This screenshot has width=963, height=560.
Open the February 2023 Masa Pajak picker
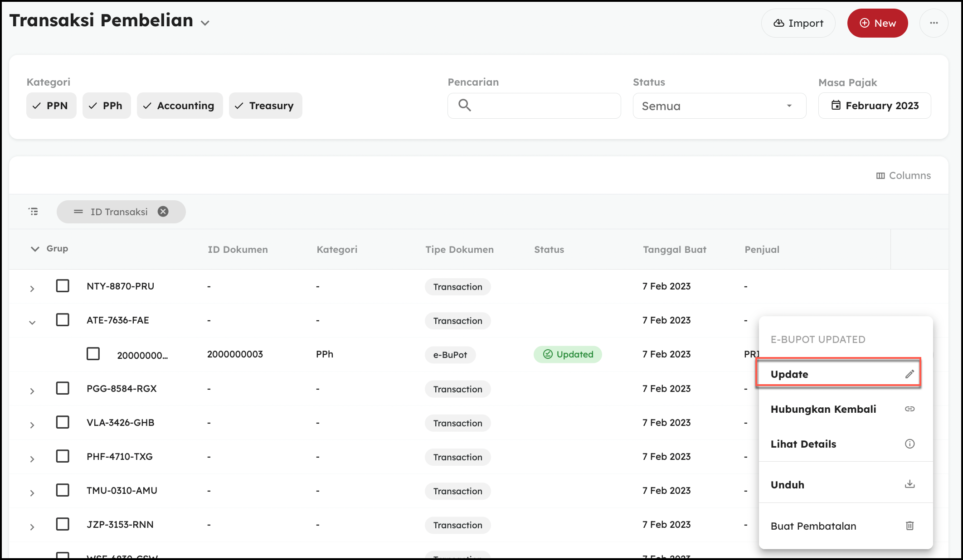pos(874,106)
